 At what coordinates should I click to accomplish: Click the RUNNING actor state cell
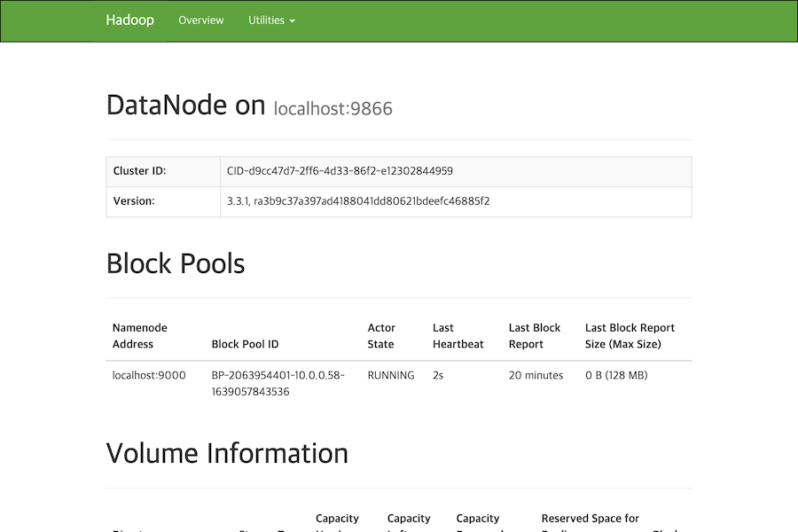tap(390, 375)
